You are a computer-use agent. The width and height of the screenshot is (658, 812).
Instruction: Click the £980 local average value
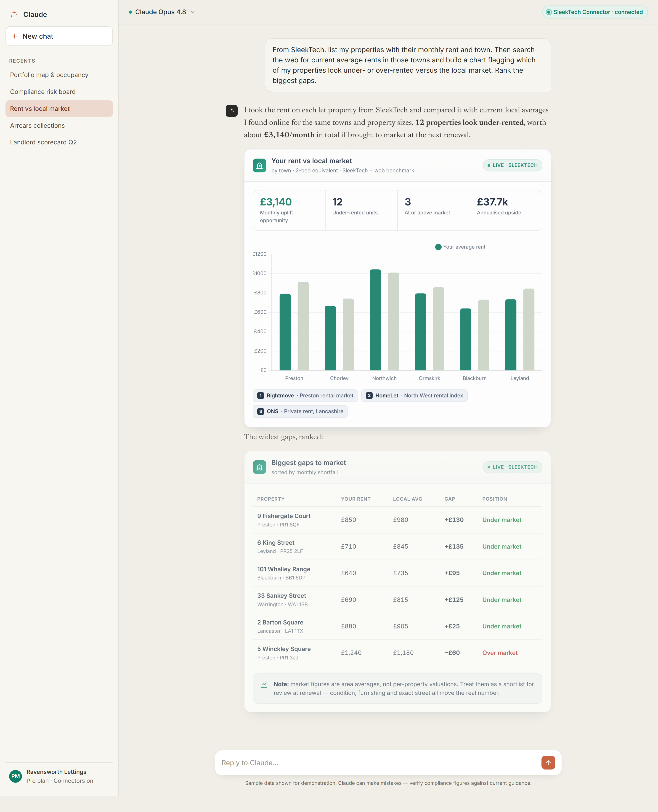coord(400,520)
